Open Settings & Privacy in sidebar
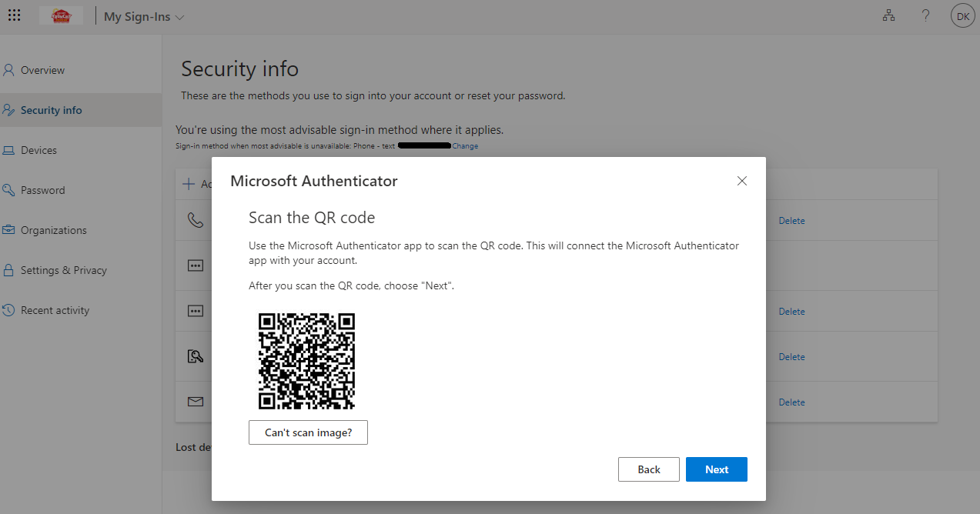980x514 pixels. coord(63,270)
